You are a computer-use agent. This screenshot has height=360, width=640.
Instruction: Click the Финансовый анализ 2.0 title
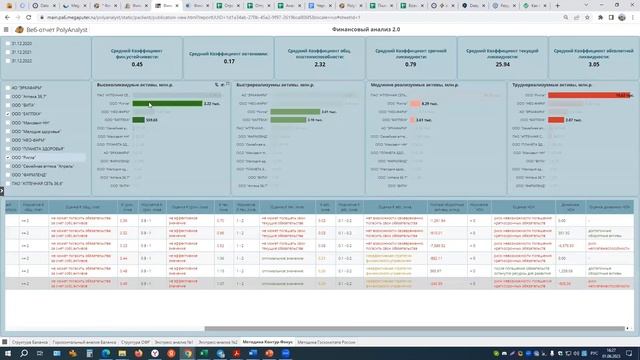pos(366,29)
